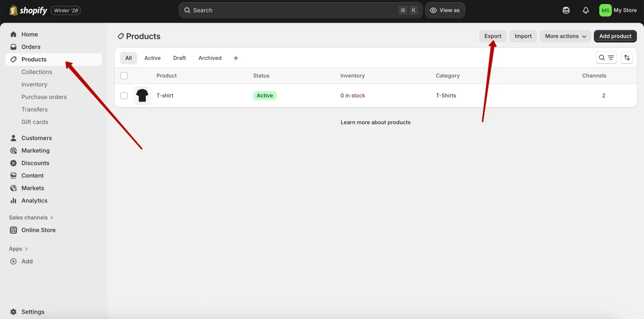Open Marketing from the sidebar
This screenshot has width=644, height=319.
point(35,150)
